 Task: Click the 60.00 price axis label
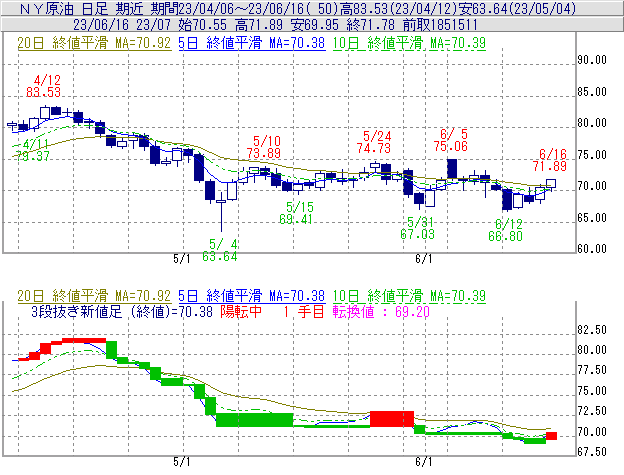(x=592, y=249)
